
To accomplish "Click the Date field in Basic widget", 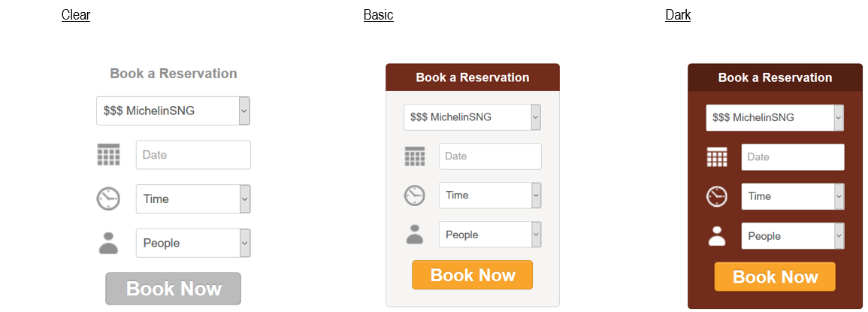I will [490, 156].
